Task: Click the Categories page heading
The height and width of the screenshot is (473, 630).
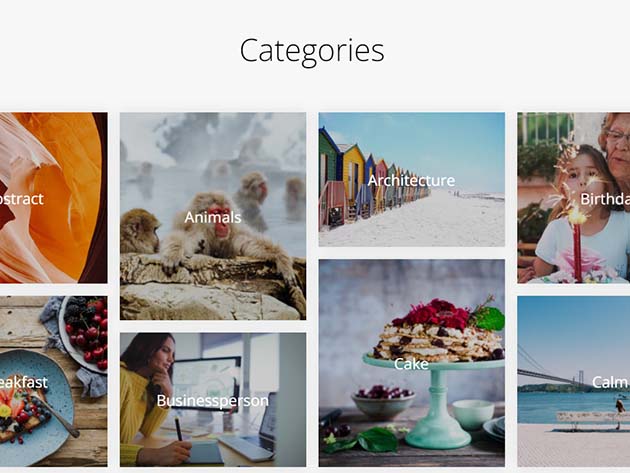Action: coord(312,51)
